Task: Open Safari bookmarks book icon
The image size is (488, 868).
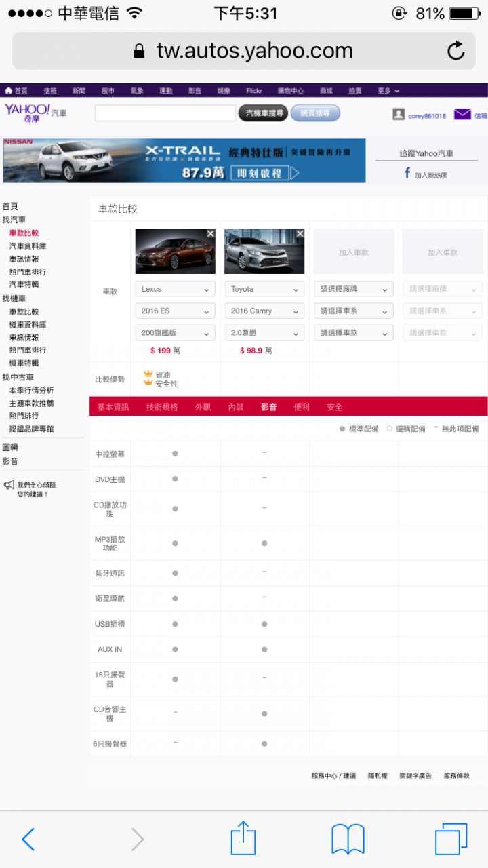Action: pyautogui.click(x=348, y=840)
